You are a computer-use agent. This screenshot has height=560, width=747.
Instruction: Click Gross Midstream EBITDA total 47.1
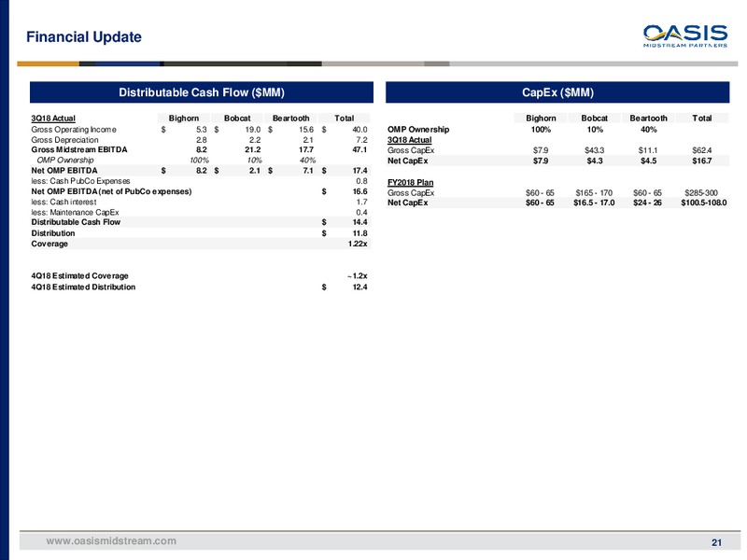coord(359,149)
